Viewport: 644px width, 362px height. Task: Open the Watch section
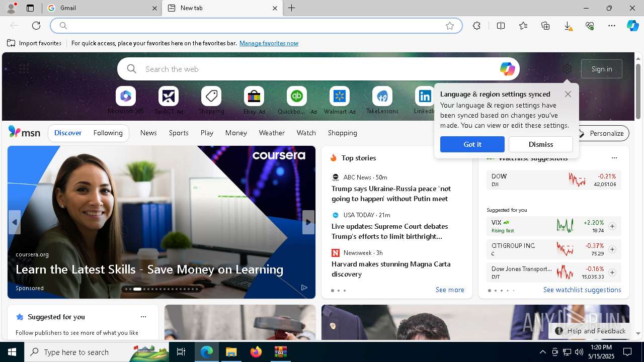306,133
